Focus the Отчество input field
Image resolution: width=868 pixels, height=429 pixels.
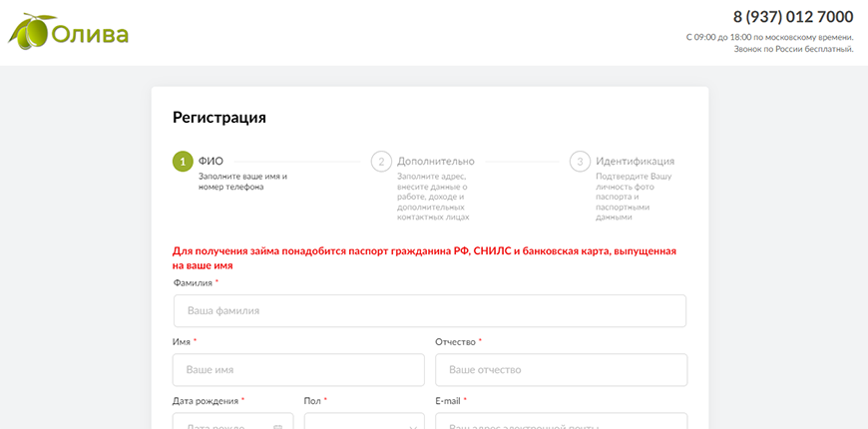[561, 370]
